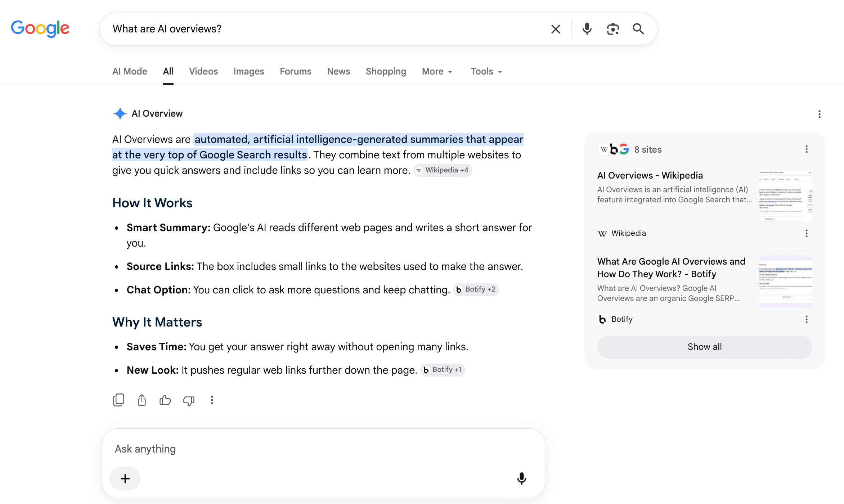Open the Botify +2 source chip

pyautogui.click(x=476, y=289)
